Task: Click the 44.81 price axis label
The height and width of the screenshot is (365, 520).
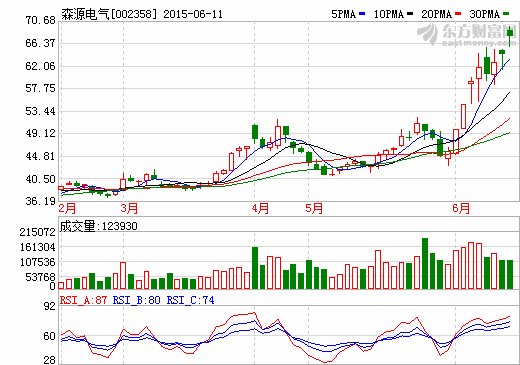Action: tap(40, 156)
